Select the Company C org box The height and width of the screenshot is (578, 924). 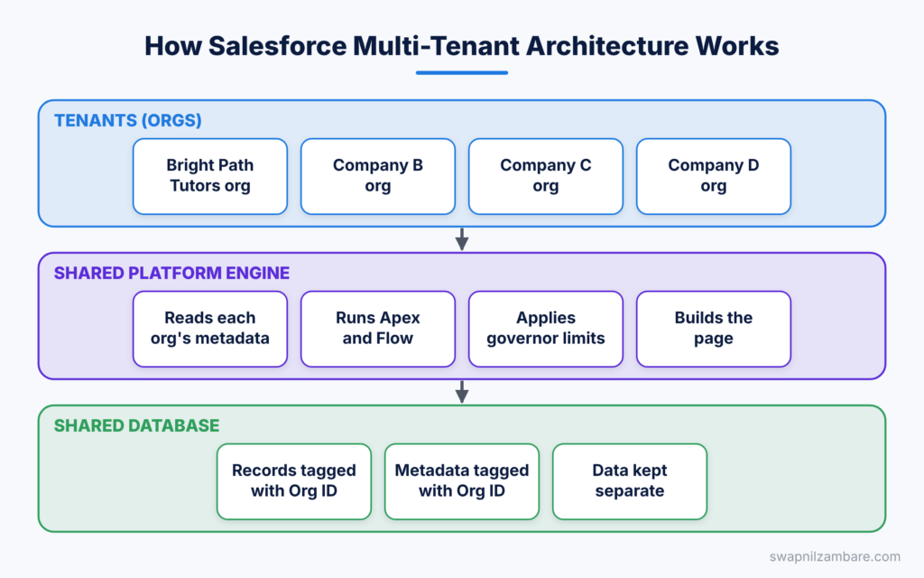click(546, 176)
